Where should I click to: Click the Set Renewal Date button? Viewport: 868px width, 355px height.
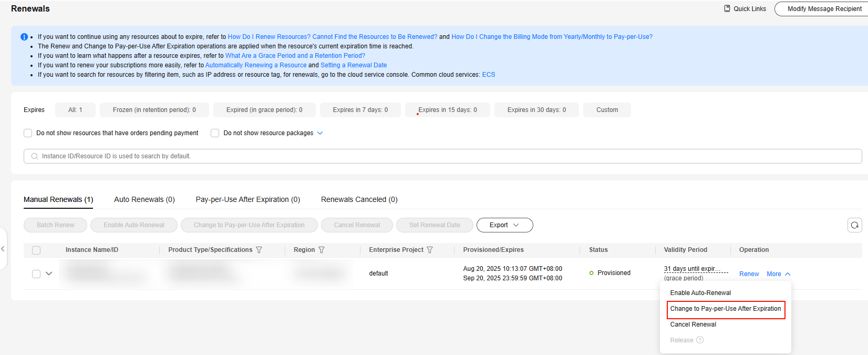pyautogui.click(x=435, y=225)
